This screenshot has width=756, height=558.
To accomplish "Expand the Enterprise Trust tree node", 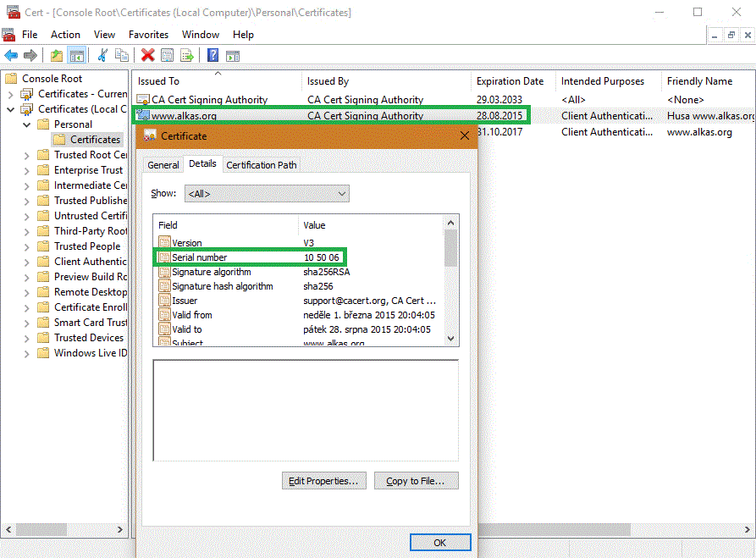I will (26, 170).
